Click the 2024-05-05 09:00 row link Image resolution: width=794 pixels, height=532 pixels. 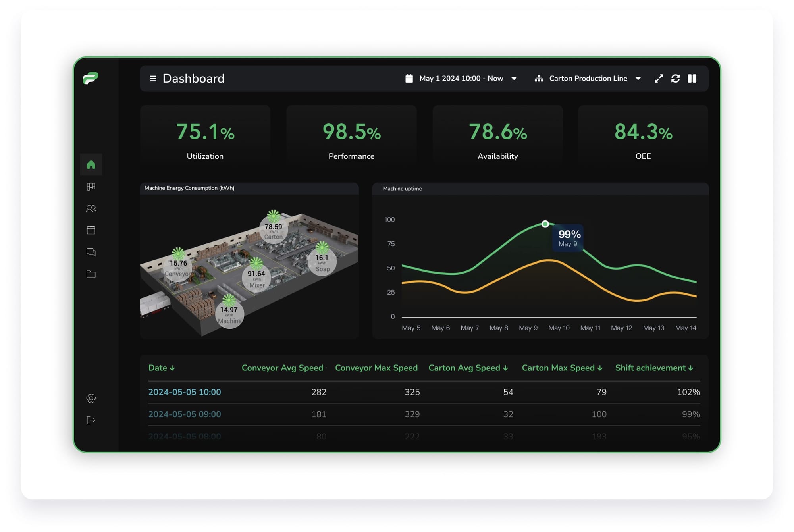coord(185,414)
